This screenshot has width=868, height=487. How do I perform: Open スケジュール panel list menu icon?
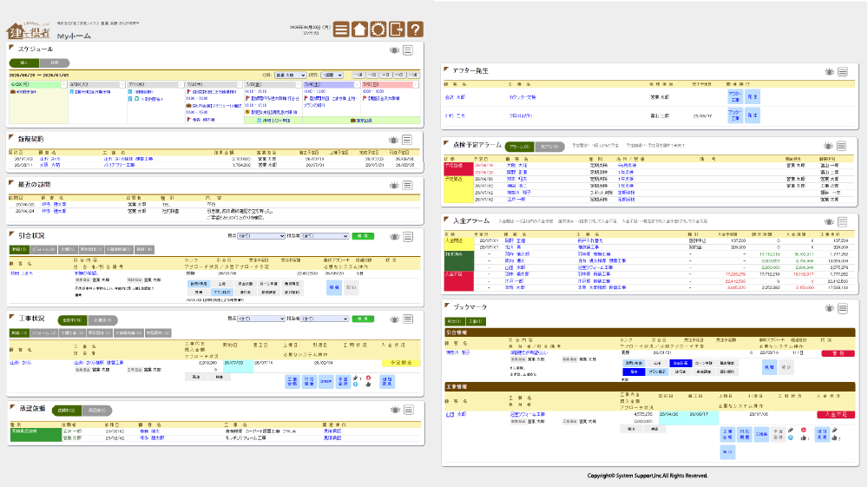click(x=408, y=50)
